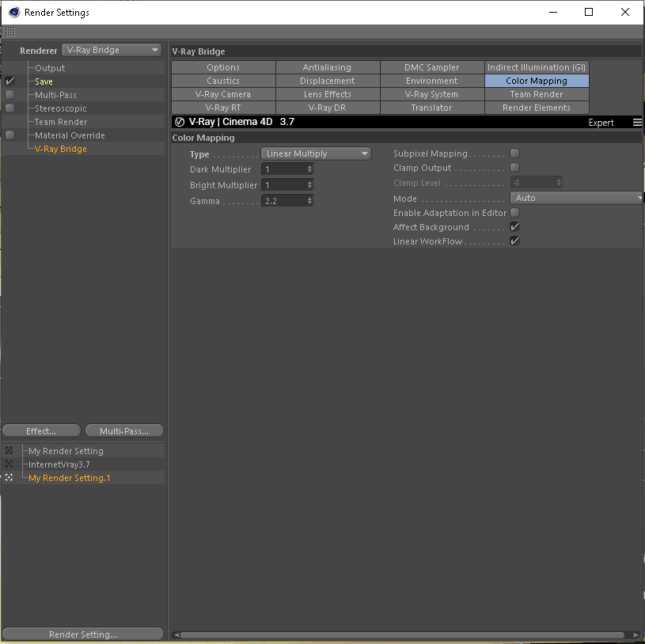This screenshot has width=645, height=644.
Task: Click the Render Setting... button
Action: tap(83, 634)
